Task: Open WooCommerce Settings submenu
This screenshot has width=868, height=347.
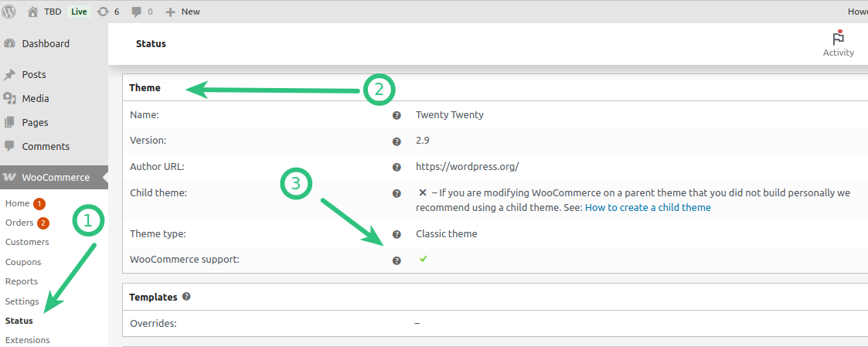Action: tap(22, 301)
